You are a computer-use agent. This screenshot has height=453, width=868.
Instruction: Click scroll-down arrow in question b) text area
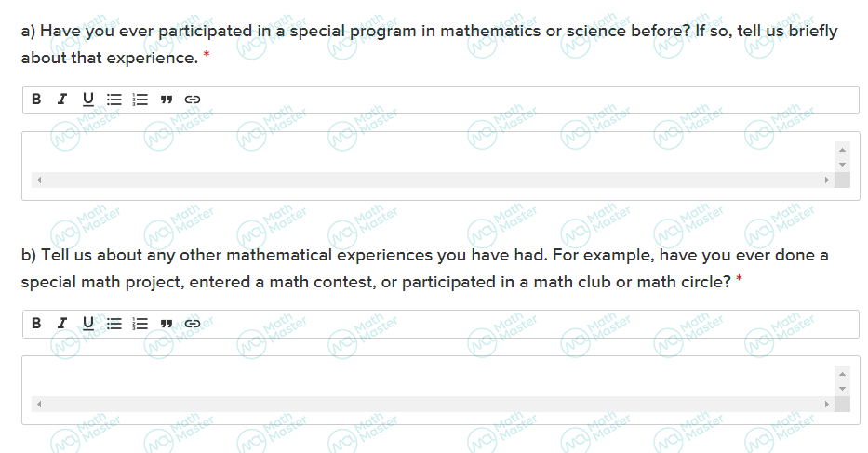[842, 389]
